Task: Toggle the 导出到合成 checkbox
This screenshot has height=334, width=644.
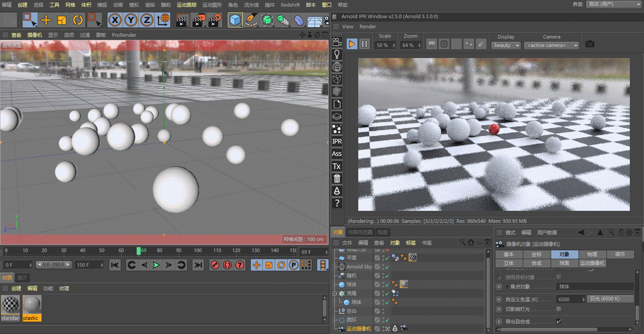Action: click(559, 321)
